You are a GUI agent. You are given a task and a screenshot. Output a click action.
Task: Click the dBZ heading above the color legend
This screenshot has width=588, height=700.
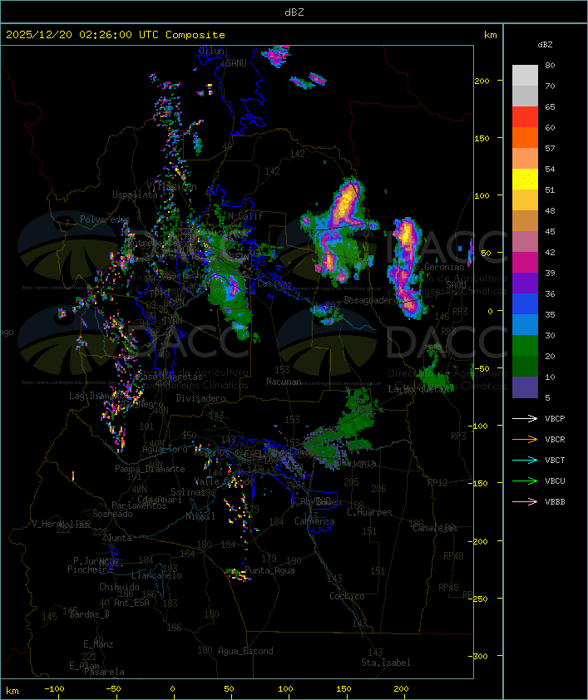(545, 45)
